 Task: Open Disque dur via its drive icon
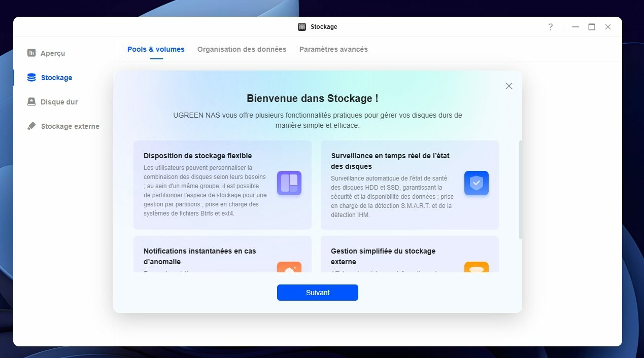[x=31, y=102]
